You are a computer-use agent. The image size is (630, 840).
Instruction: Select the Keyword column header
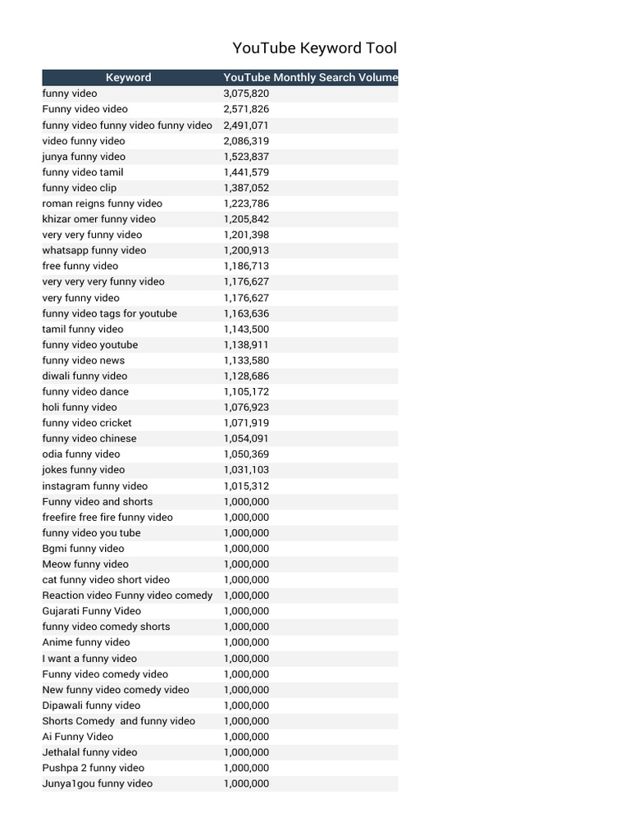tap(128, 77)
